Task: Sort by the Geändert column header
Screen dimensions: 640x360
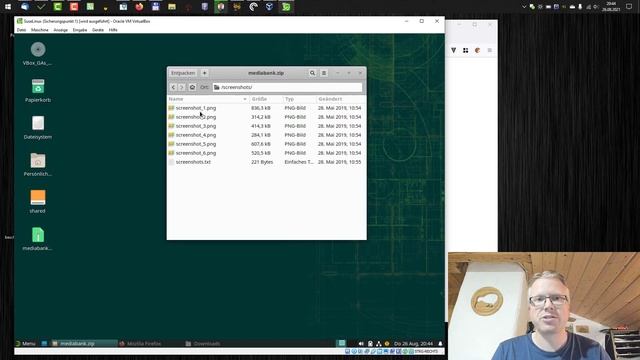Action: coord(341,99)
